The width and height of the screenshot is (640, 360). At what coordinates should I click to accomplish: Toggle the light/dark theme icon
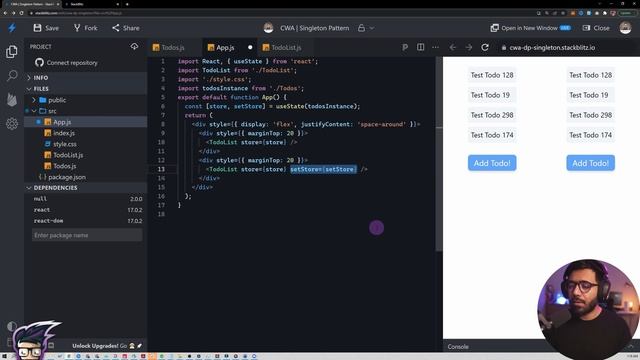pos(12,326)
